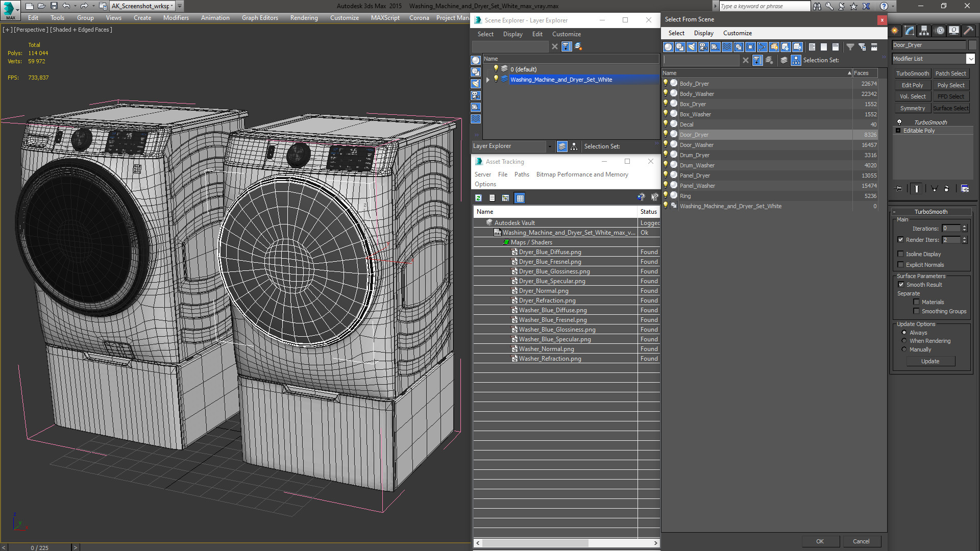Select Drum_Washer in the object list
Screen dimensions: 980x551
click(697, 165)
